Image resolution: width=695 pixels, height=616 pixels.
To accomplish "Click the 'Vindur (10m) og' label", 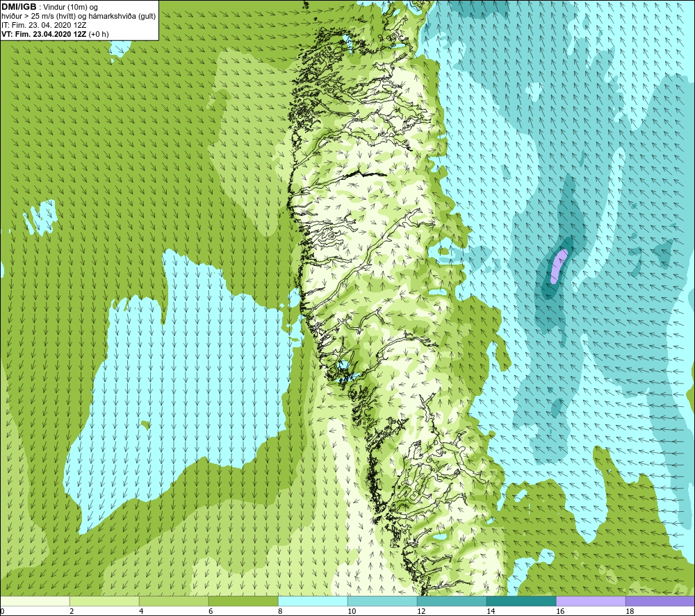I will coord(70,8).
